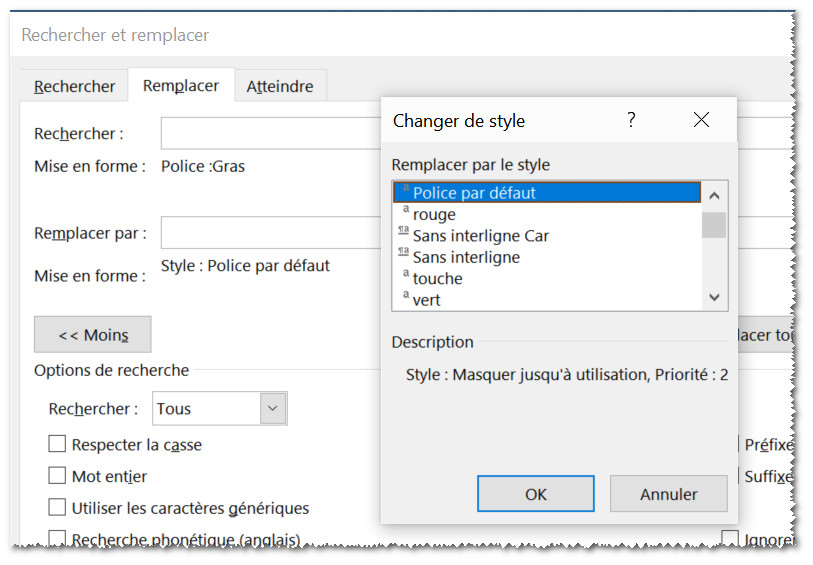Viewport: 813px width, 565px height.
Task: Select the 'vert' style item
Action: (x=426, y=299)
